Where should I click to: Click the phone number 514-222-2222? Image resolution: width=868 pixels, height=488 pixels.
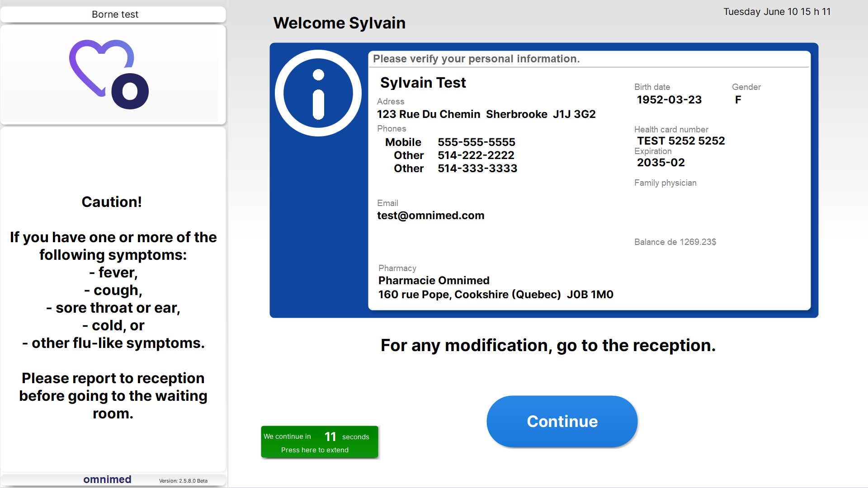tap(476, 155)
